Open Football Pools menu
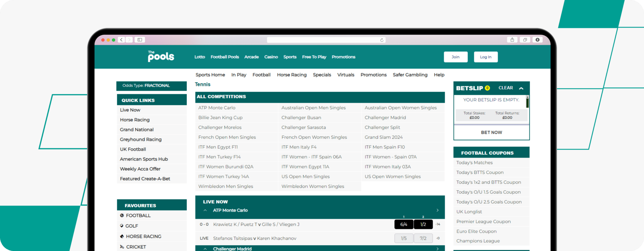 coord(225,57)
